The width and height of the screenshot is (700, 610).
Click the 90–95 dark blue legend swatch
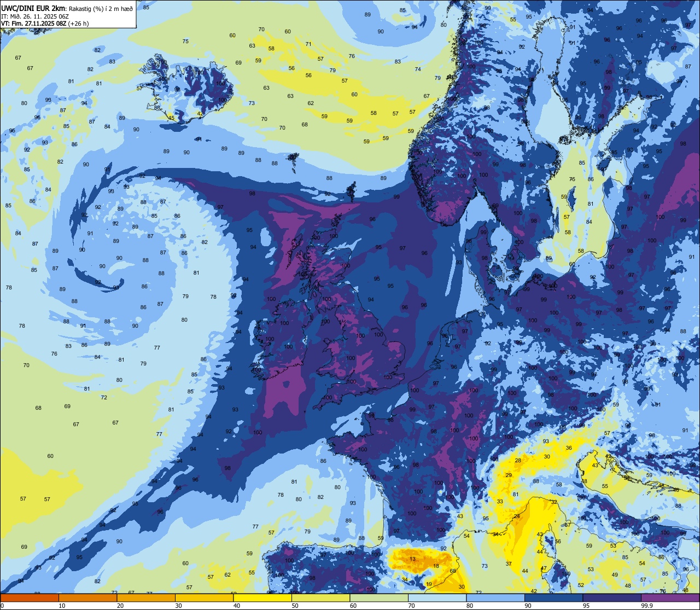pyautogui.click(x=553, y=597)
